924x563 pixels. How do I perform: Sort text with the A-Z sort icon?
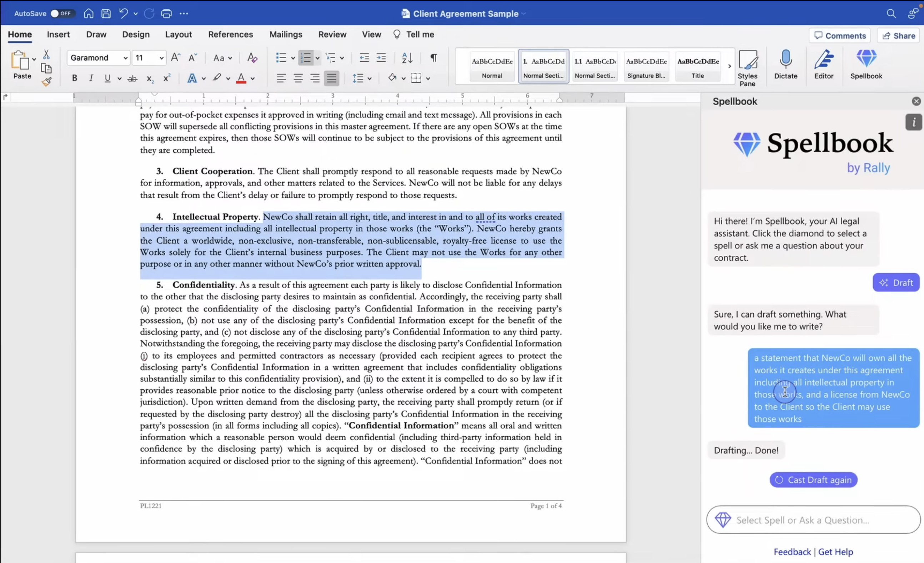point(407,58)
